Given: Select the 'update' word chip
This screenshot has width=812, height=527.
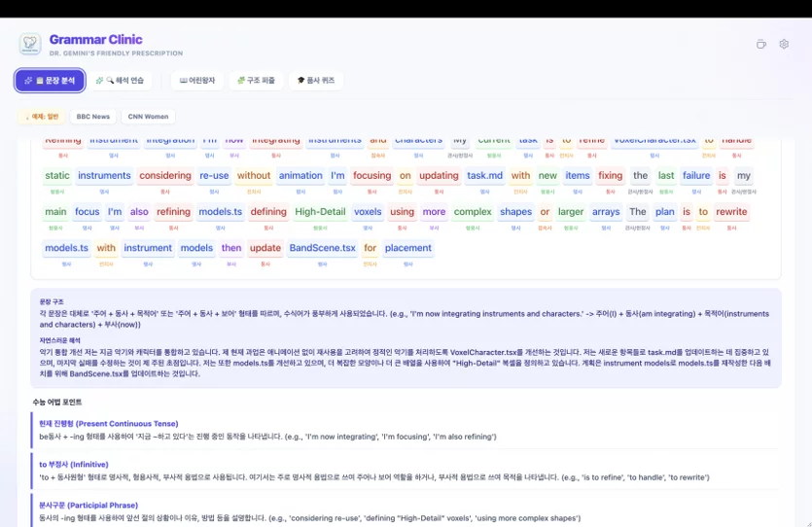Looking at the screenshot, I should [x=265, y=248].
